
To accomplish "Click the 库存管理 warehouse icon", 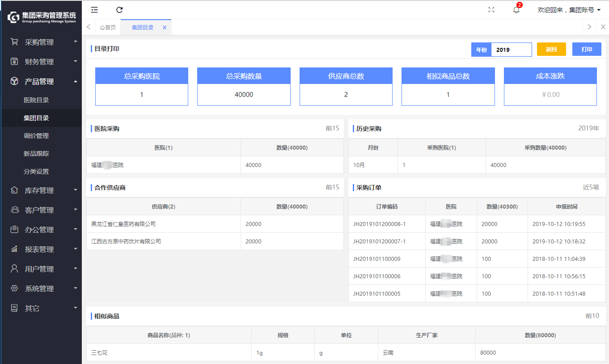I will [x=14, y=190].
